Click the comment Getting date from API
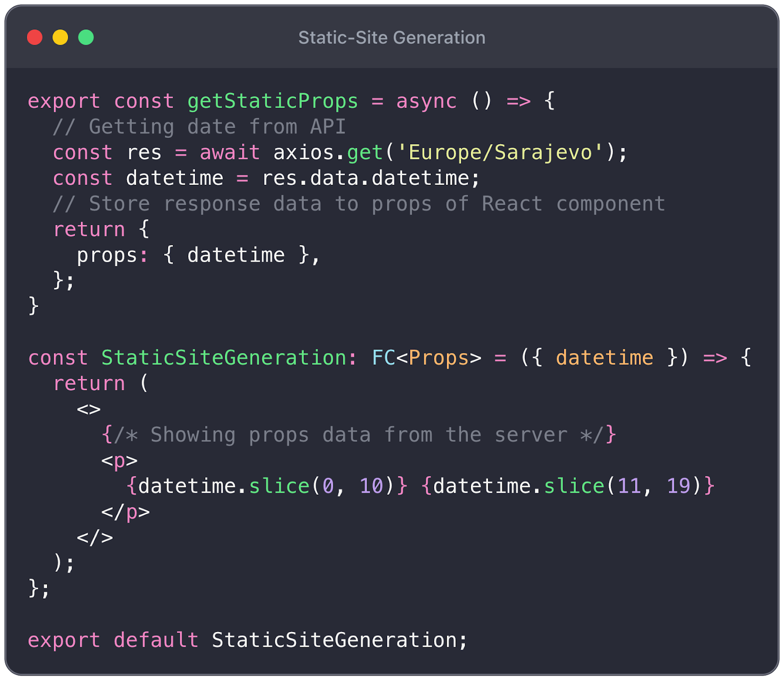 coord(199,127)
